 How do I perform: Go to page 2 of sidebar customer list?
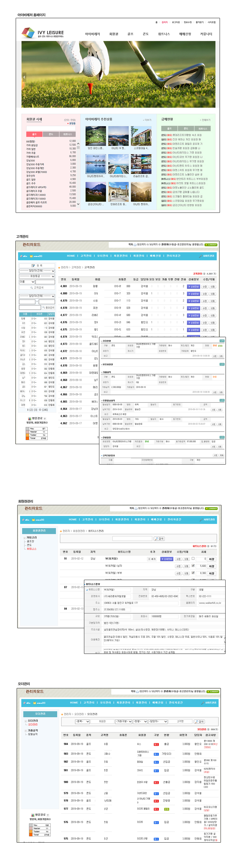click(x=31, y=410)
